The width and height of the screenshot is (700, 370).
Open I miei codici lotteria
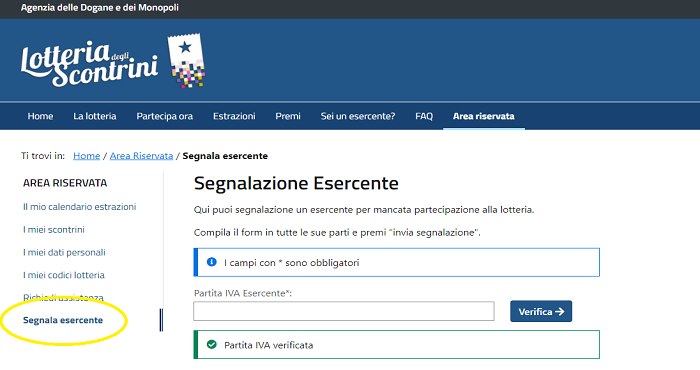point(63,275)
